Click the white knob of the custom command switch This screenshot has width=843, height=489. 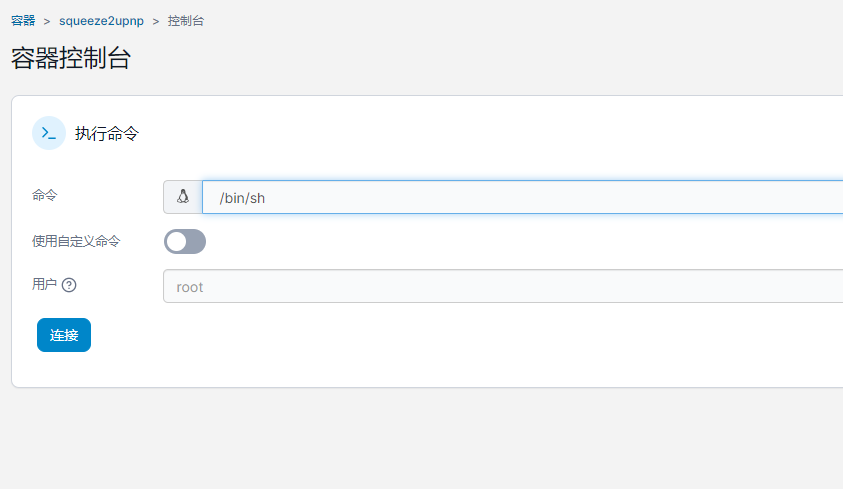pos(176,242)
